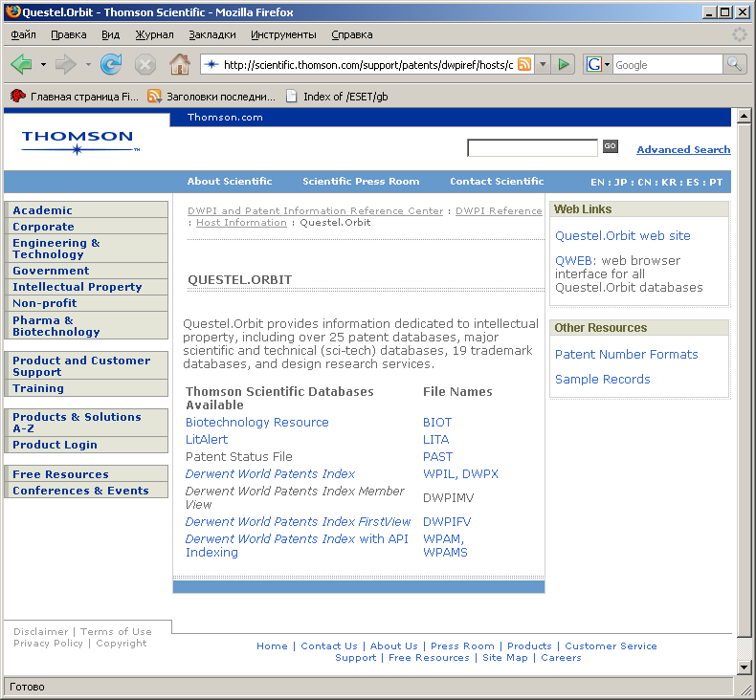
Task: Click the Thomson logo
Action: [80, 142]
